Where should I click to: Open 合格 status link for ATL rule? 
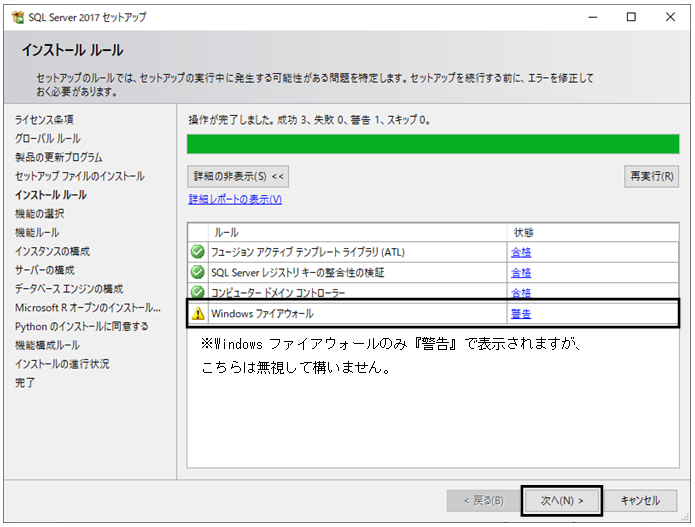521,252
